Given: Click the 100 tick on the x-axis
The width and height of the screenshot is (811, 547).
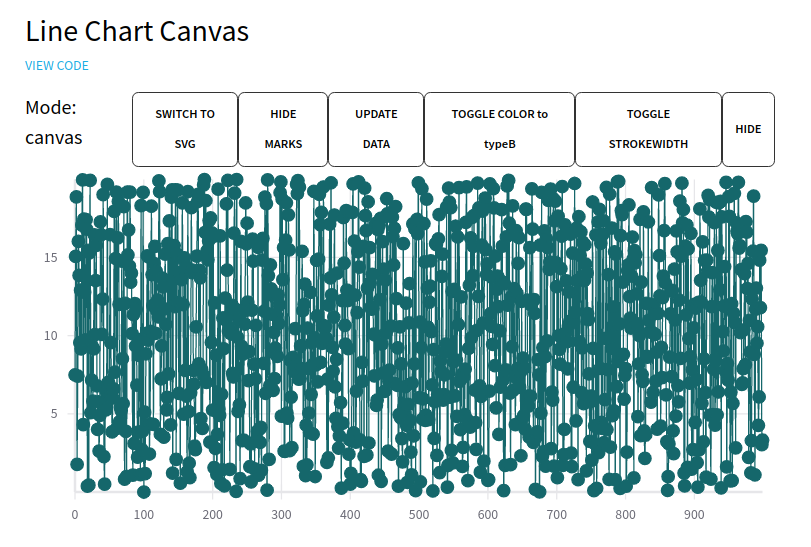Looking at the screenshot, I should coord(144,515).
